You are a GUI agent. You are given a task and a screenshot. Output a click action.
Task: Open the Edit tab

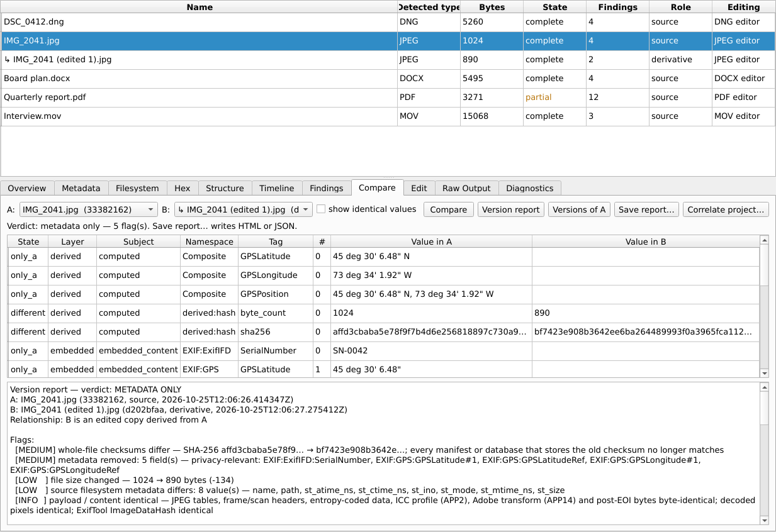(419, 188)
